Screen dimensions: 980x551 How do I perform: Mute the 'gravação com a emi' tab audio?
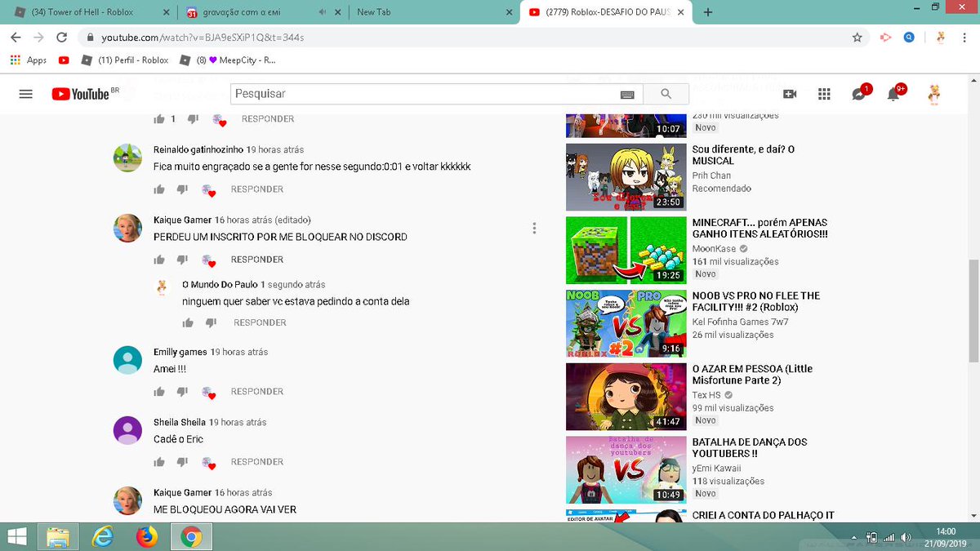pyautogui.click(x=323, y=12)
